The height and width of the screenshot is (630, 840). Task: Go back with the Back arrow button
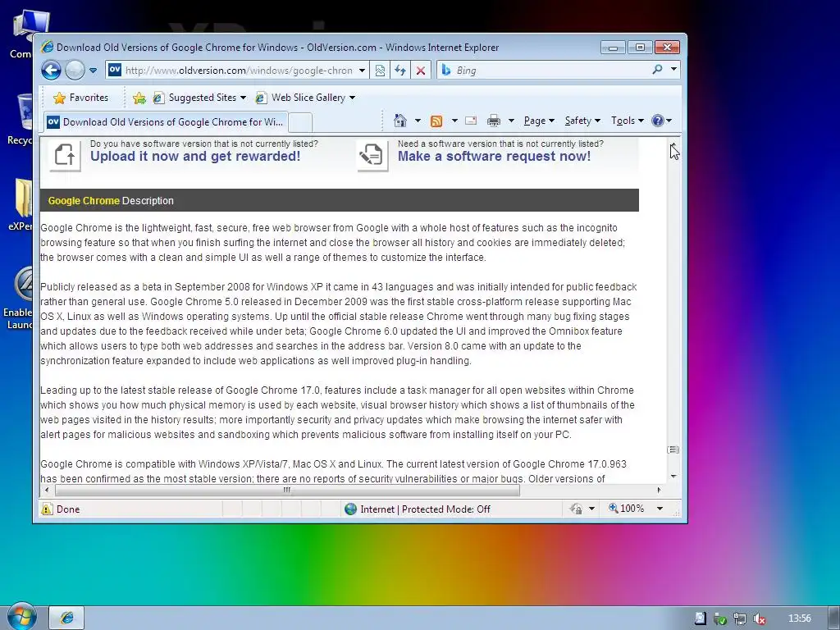point(52,71)
